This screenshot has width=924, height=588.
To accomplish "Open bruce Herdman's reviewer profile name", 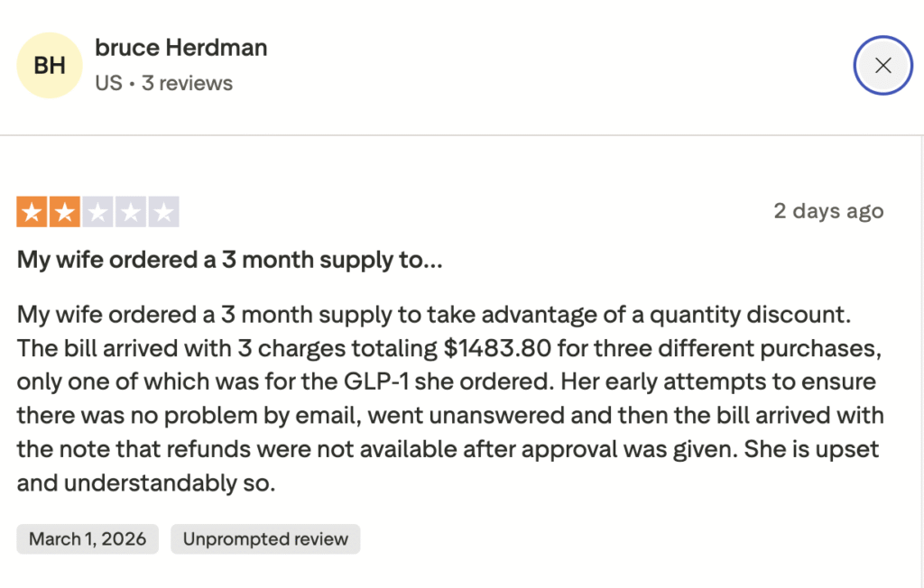I will click(x=180, y=48).
